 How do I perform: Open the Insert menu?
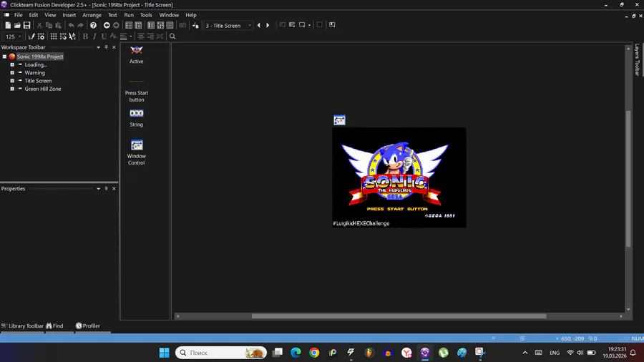pos(69,15)
